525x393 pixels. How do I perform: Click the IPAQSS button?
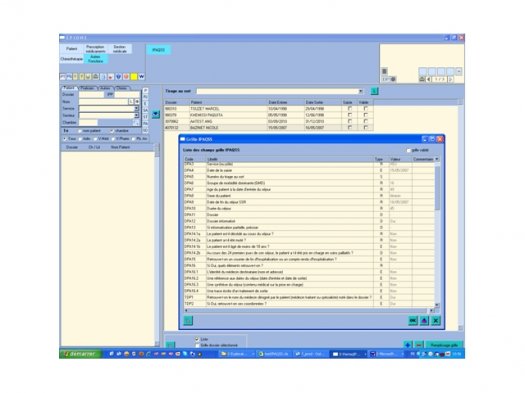159,50
